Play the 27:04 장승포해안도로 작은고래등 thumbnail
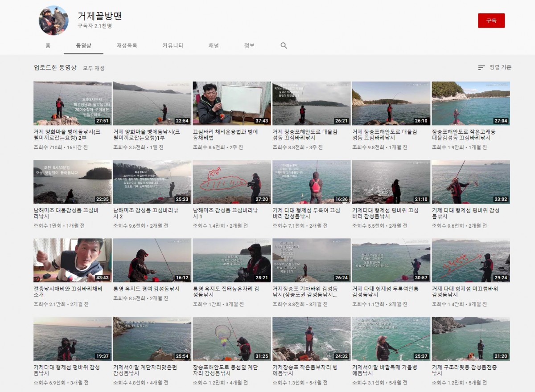 470,103
